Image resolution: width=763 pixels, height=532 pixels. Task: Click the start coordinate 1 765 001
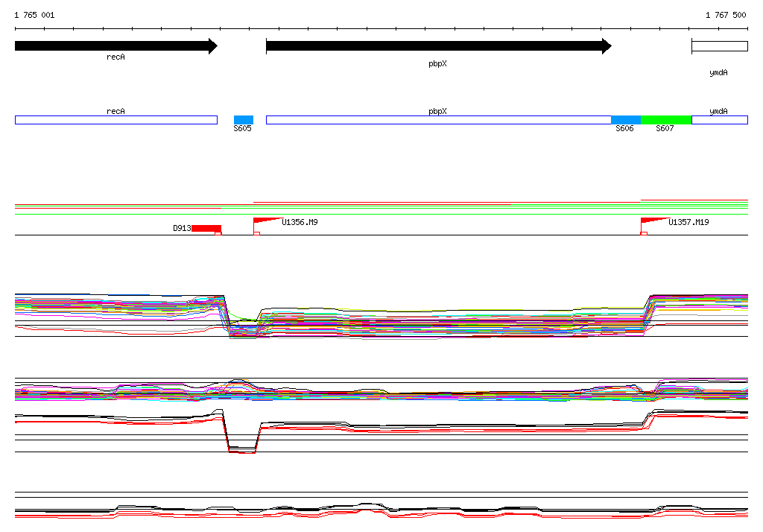[34, 15]
